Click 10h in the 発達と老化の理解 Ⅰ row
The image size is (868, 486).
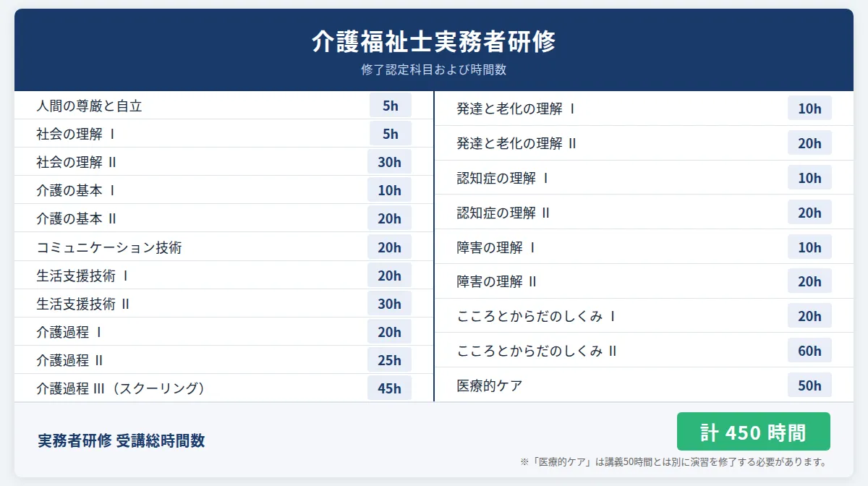coord(809,108)
